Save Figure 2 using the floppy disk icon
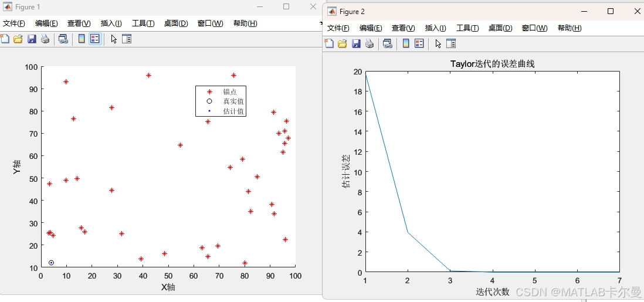The height and width of the screenshot is (302, 644). pos(356,43)
